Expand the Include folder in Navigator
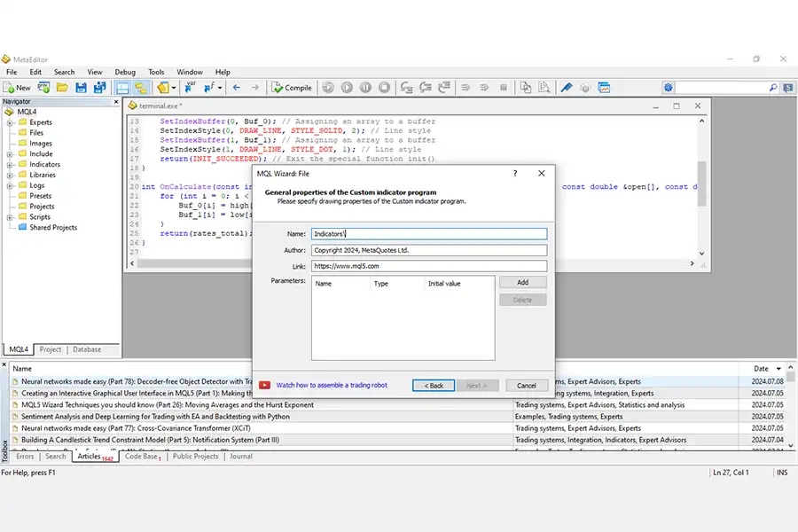Image resolution: width=798 pixels, height=532 pixels. (10, 154)
